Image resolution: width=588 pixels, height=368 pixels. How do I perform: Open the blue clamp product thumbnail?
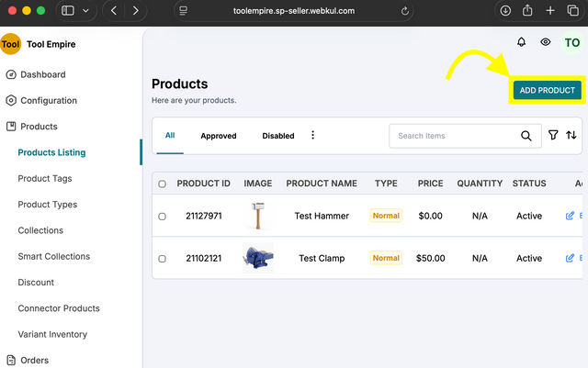point(258,258)
